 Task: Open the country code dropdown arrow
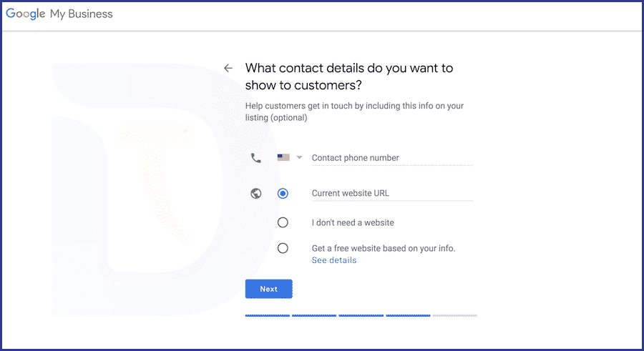coord(299,157)
